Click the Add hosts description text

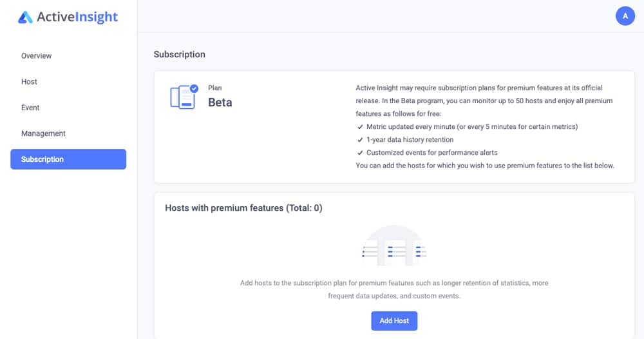coord(394,289)
